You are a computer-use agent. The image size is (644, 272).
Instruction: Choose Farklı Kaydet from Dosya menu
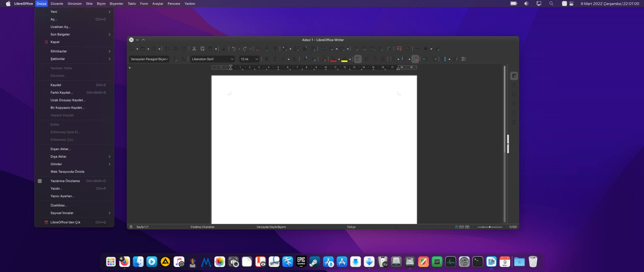(x=74, y=93)
